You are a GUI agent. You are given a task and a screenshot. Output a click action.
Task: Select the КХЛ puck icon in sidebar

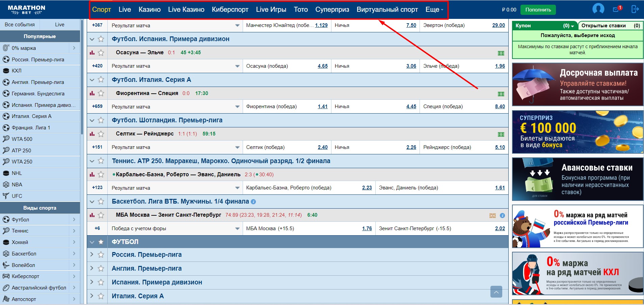pyautogui.click(x=6, y=71)
